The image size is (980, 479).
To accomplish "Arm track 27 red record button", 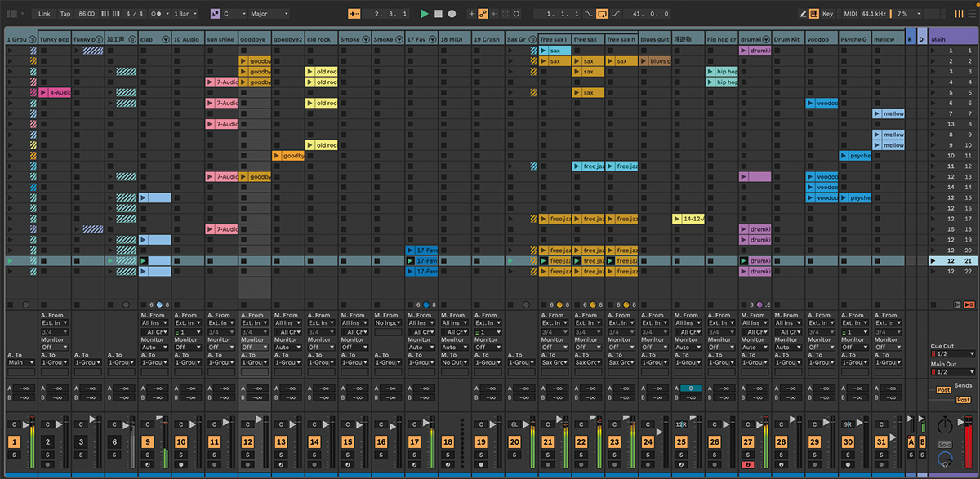I will point(749,464).
